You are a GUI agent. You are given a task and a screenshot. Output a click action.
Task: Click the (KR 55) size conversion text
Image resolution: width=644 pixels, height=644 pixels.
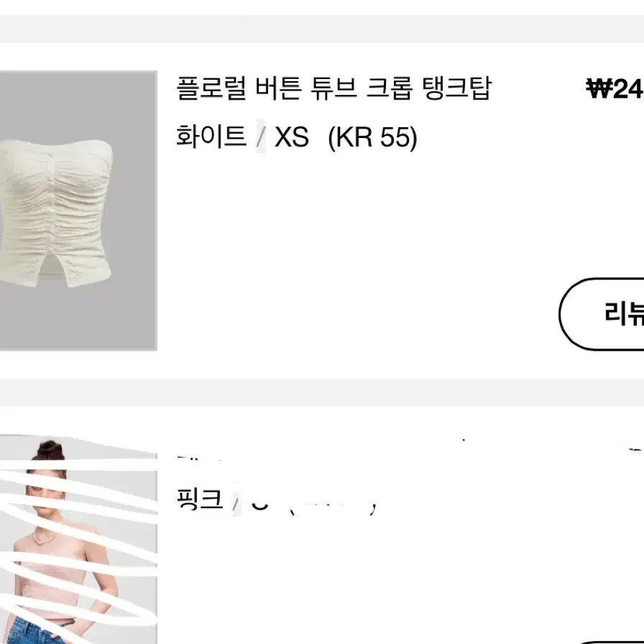coord(372,137)
